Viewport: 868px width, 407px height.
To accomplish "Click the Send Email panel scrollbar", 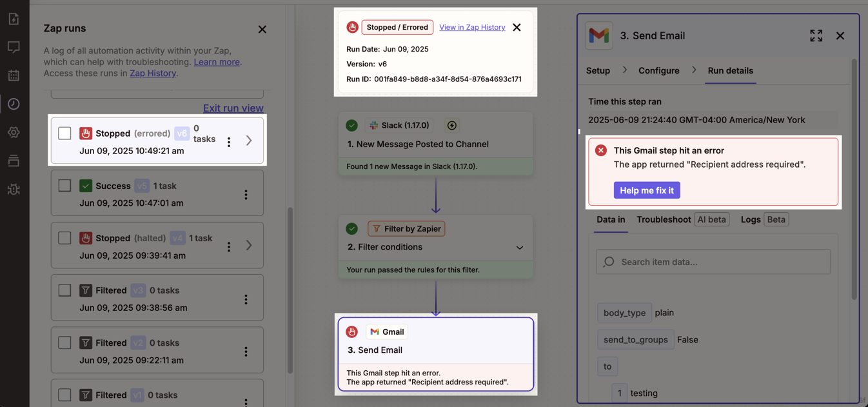I will [854, 179].
